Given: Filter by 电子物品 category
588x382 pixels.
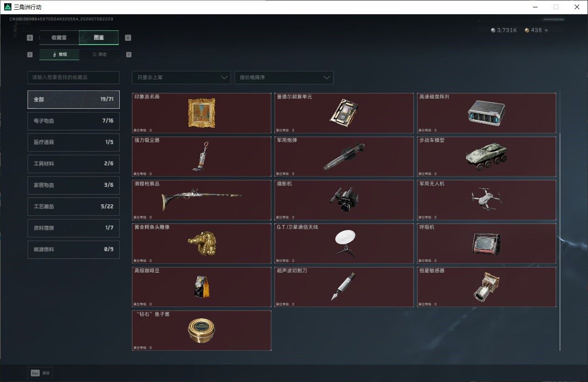Looking at the screenshot, I should [x=73, y=121].
